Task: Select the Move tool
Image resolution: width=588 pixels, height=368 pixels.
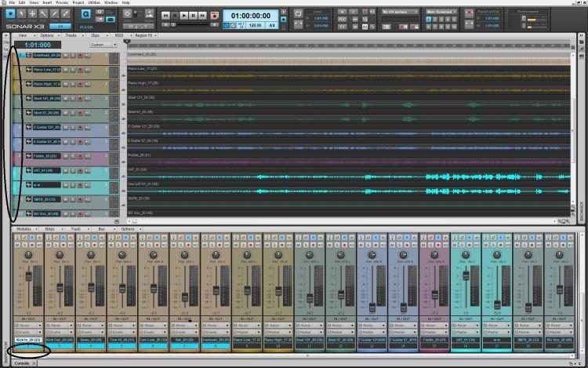Action: 33,14
